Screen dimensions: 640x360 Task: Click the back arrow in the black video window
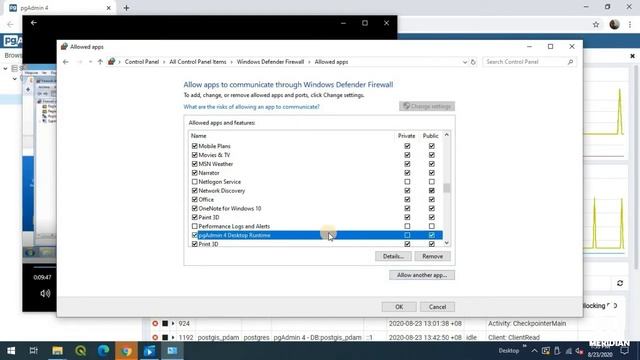click(34, 23)
